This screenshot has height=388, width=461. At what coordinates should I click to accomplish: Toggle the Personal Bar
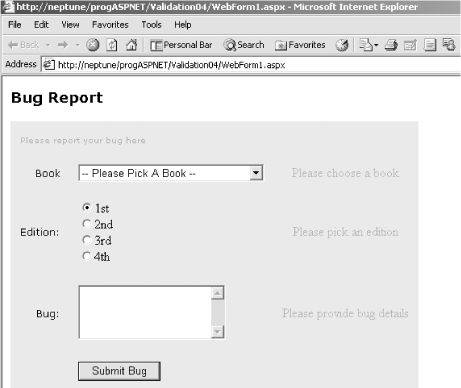click(181, 45)
